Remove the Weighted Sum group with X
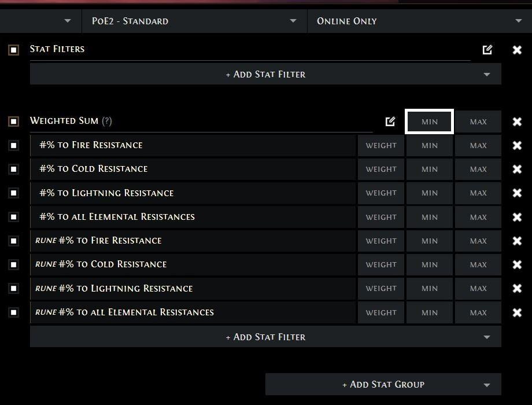The image size is (532, 405). pyautogui.click(x=517, y=122)
